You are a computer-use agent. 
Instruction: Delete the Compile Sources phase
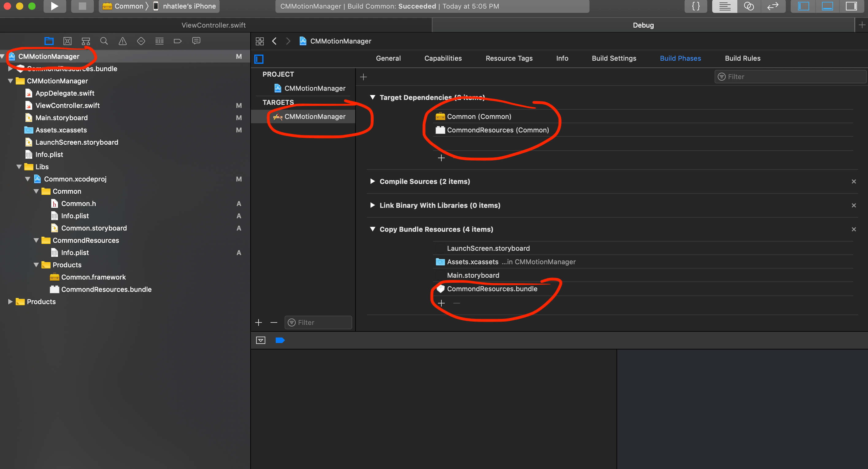coord(854,181)
